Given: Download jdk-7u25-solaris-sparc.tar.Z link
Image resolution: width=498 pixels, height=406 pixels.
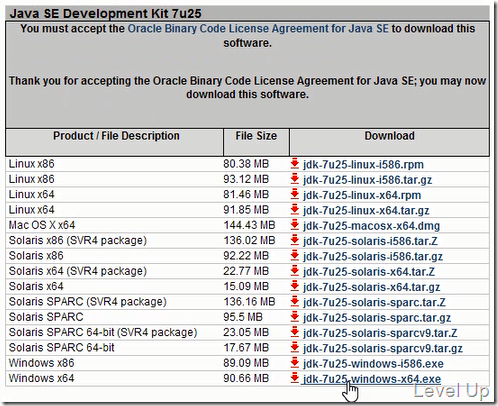Looking at the screenshot, I should [374, 303].
